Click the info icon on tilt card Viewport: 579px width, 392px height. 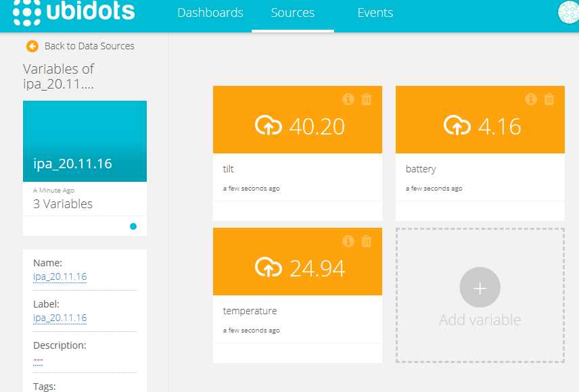point(348,99)
